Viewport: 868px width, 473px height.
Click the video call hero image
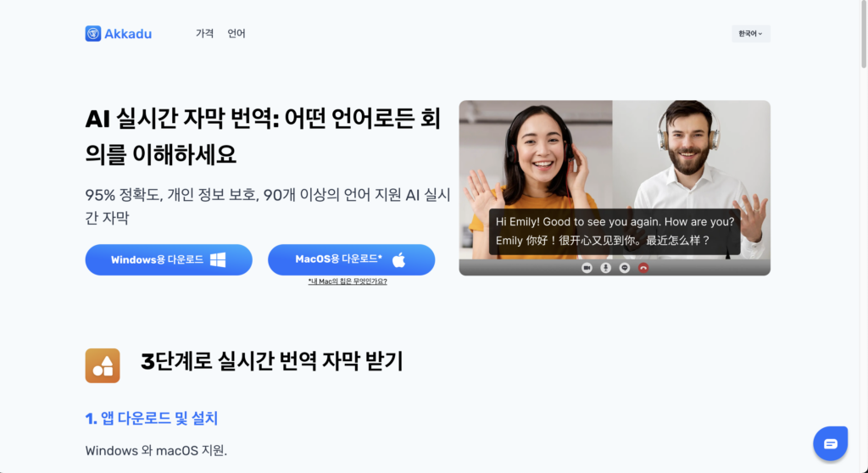click(x=615, y=188)
